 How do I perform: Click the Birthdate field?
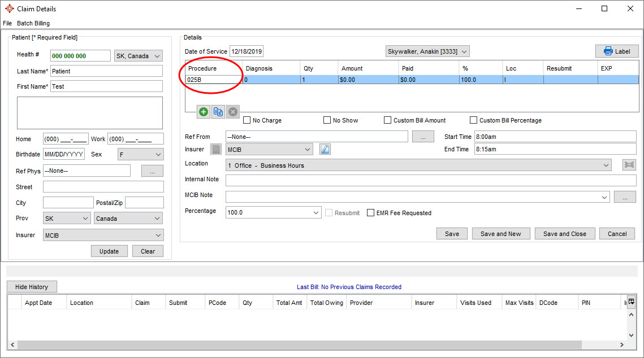[x=64, y=154]
